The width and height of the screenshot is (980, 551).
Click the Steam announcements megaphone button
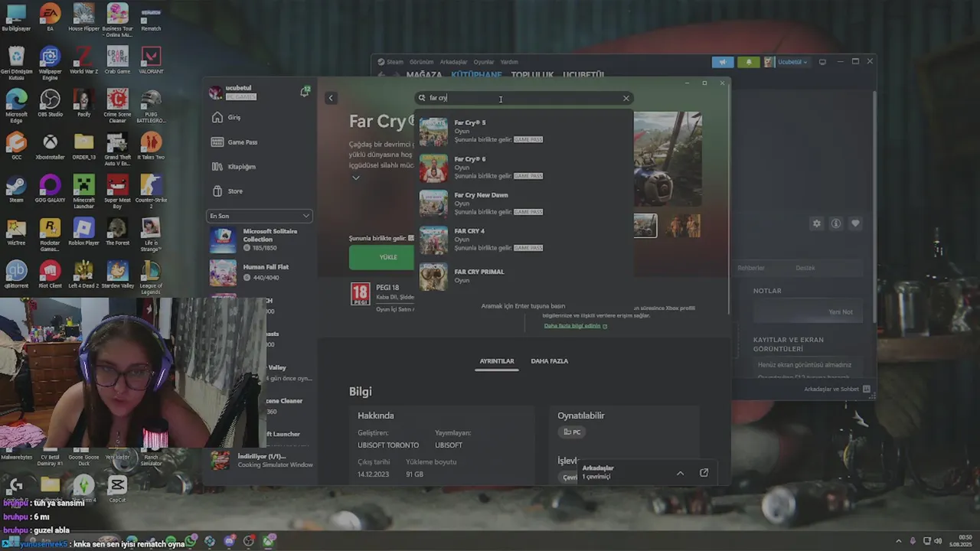pyautogui.click(x=722, y=62)
